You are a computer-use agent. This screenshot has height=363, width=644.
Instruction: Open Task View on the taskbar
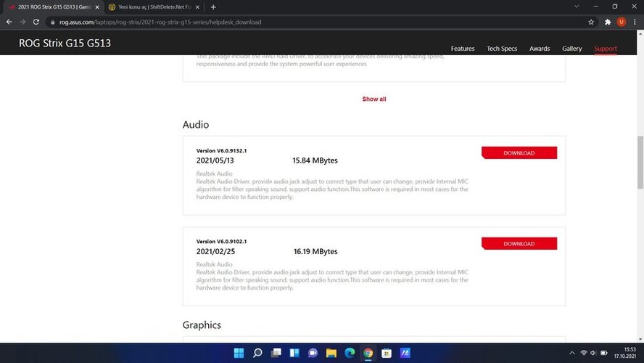(276, 353)
